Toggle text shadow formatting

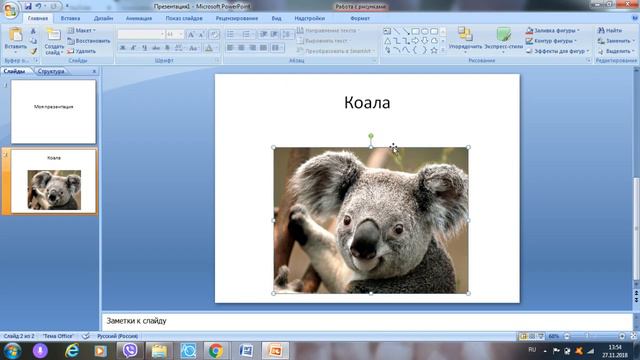(167, 48)
